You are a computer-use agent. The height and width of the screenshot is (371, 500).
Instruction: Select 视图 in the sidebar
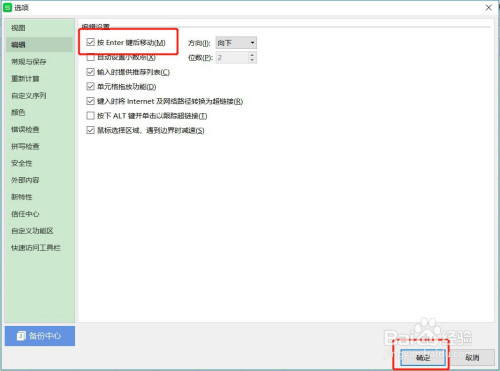click(18, 28)
